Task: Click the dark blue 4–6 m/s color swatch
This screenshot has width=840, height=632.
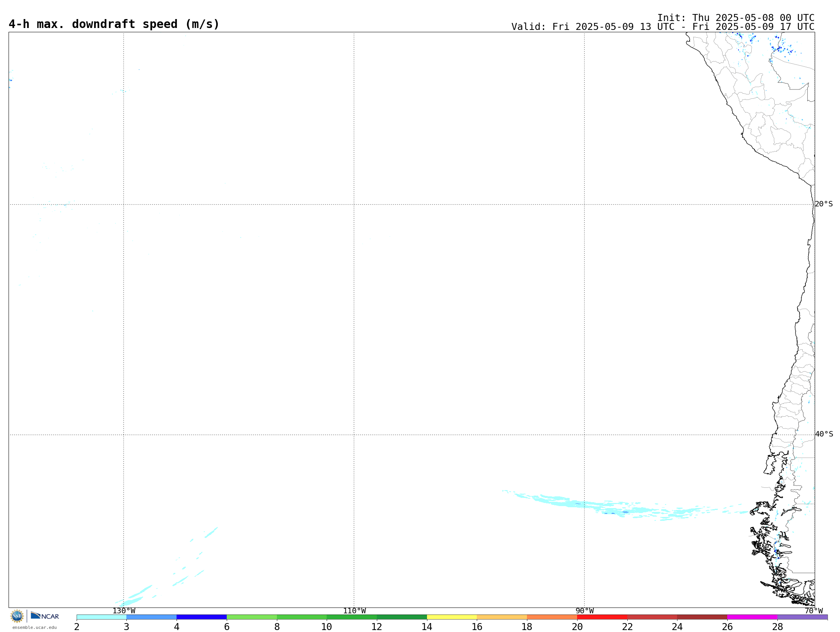Action: 201,617
